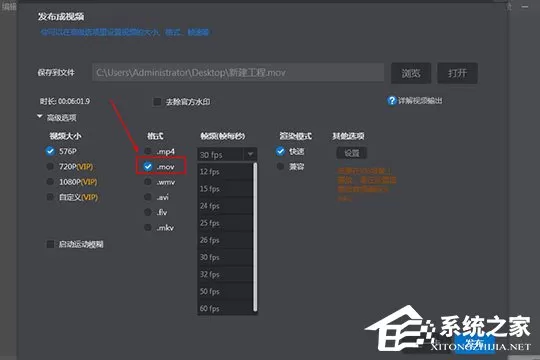The height and width of the screenshot is (360, 540).
Task: Select the .mp4 format option
Action: 148,151
